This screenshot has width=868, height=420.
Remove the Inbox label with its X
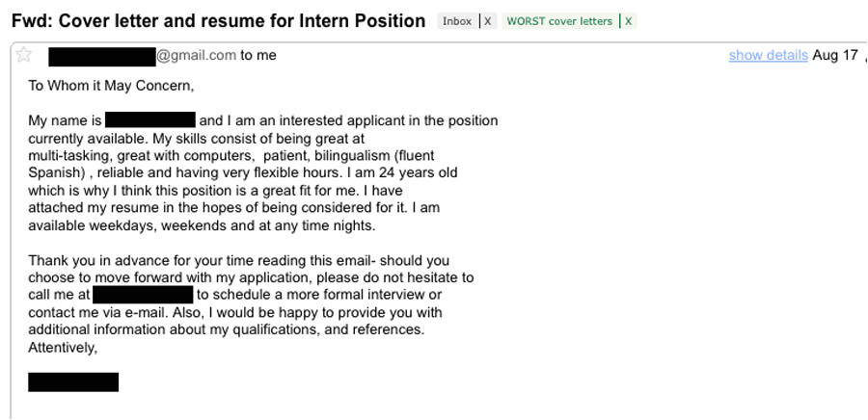487,21
